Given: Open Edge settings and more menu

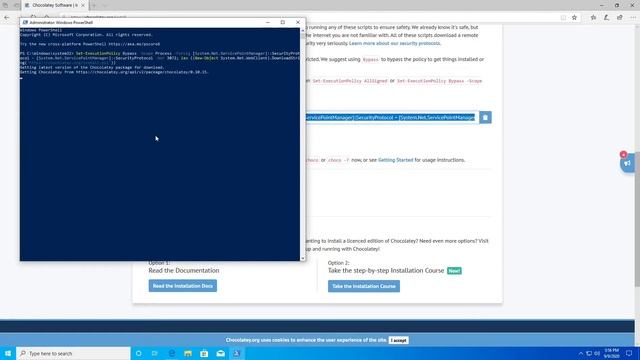Looking at the screenshot, I should (x=633, y=18).
